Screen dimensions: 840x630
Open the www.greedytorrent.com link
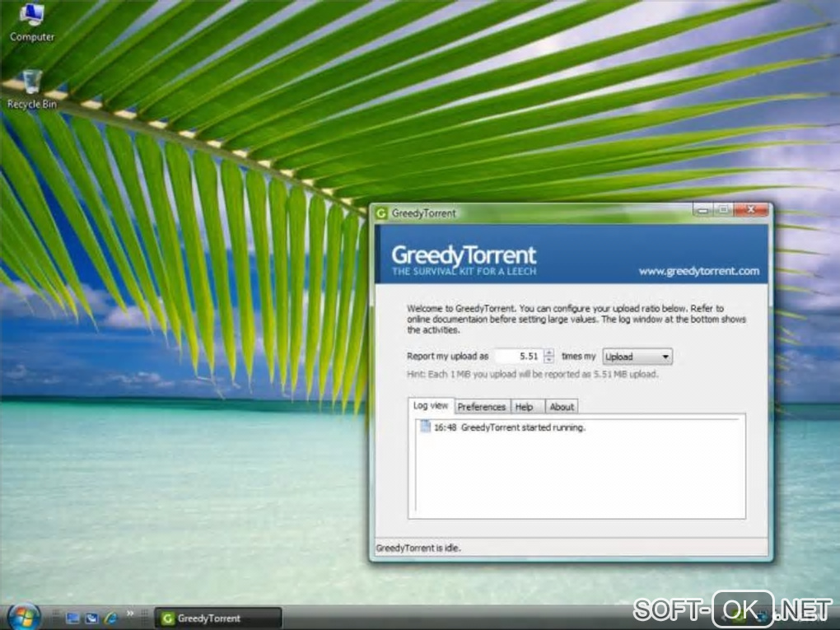click(698, 271)
